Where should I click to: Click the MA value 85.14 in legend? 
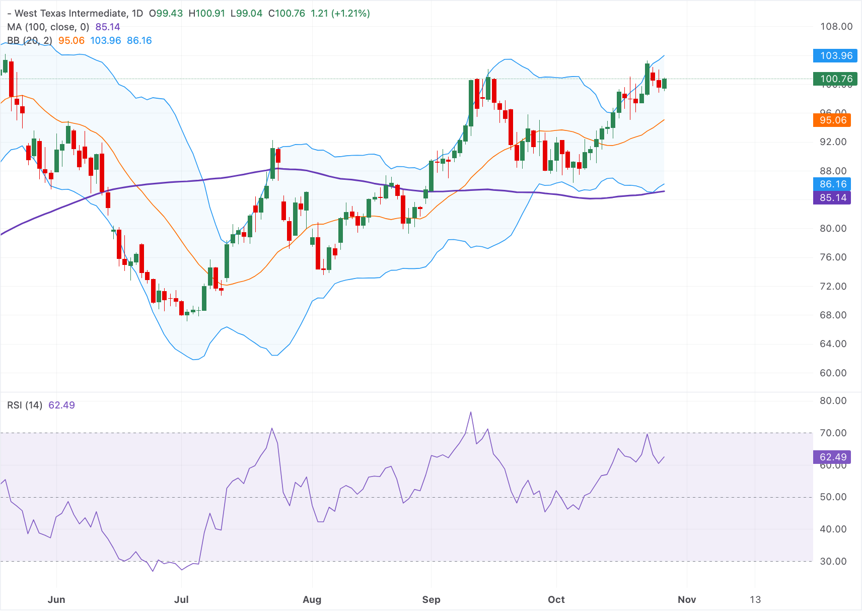108,27
